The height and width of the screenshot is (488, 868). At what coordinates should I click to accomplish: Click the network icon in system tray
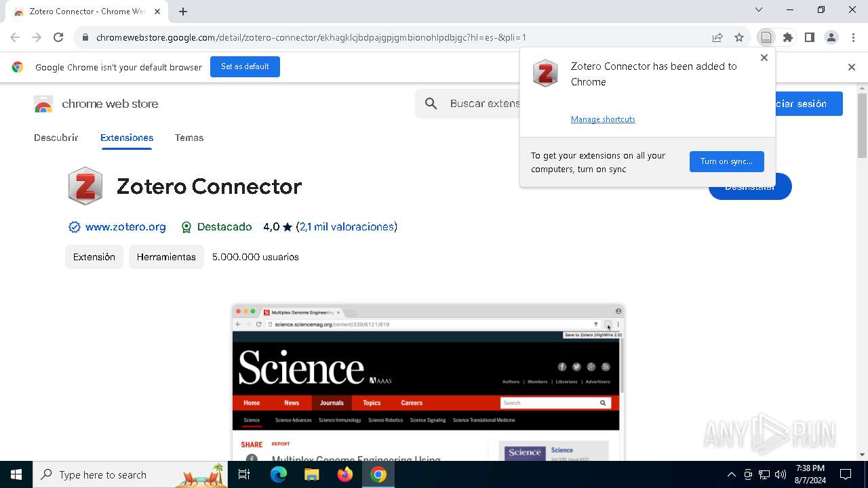pos(764,474)
